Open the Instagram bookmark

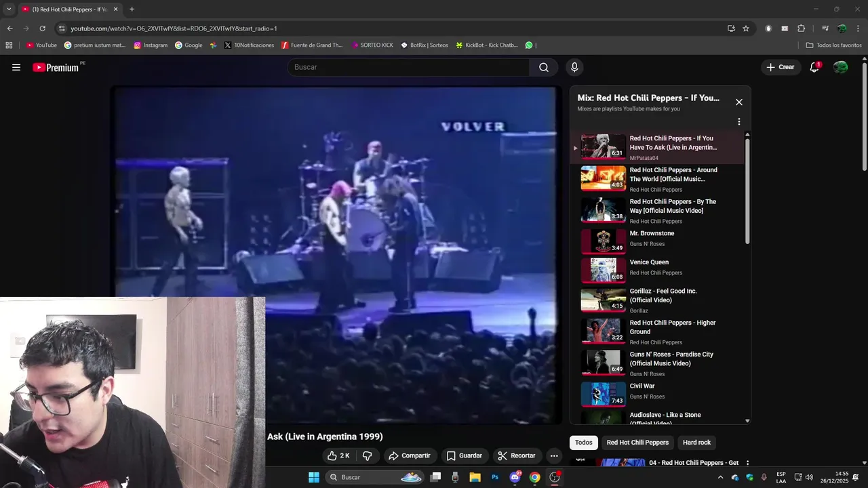(151, 45)
